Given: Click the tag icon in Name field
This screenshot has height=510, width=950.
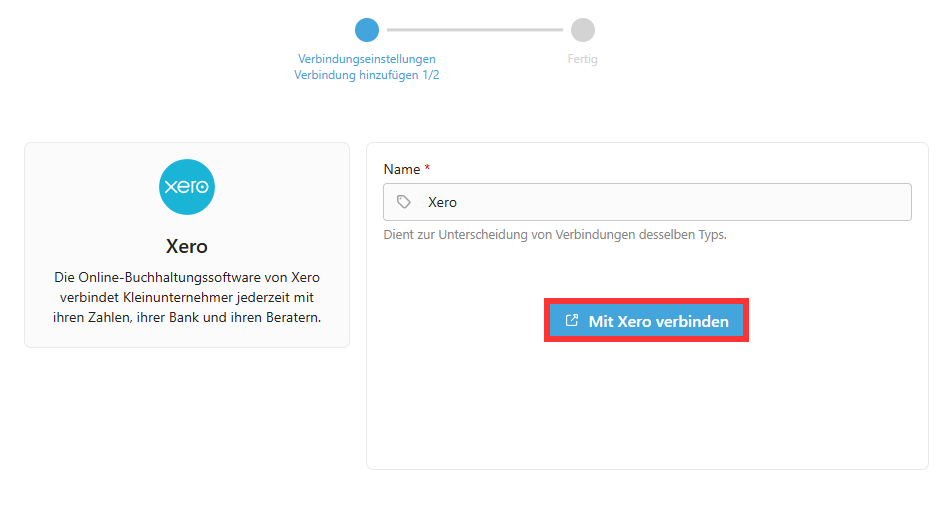Looking at the screenshot, I should click(x=404, y=202).
